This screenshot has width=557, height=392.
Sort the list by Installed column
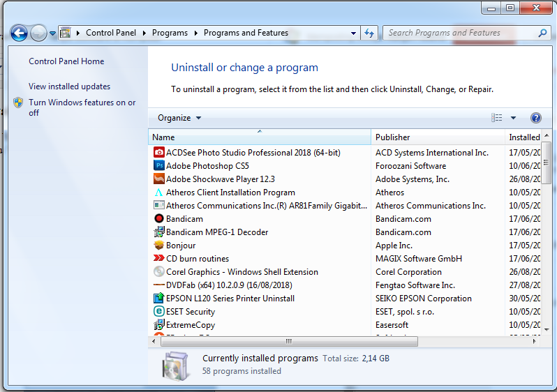point(523,137)
